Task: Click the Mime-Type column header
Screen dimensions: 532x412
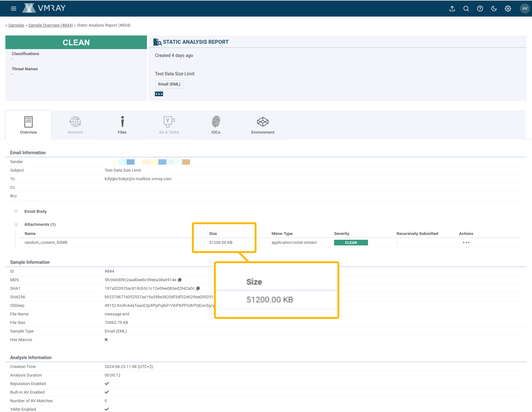Action: tap(282, 234)
